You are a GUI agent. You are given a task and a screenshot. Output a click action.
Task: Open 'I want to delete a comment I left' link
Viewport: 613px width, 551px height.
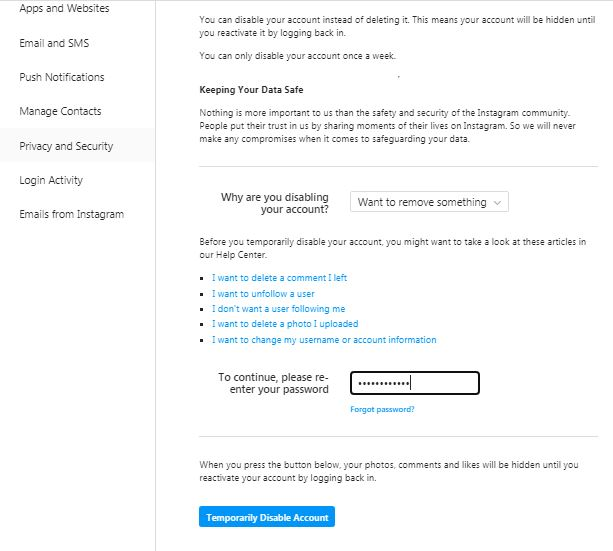[x=279, y=278]
